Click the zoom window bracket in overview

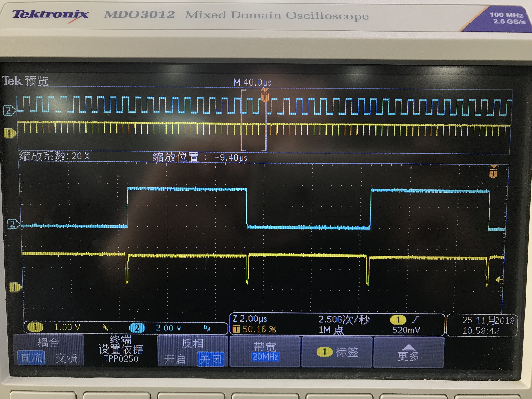click(253, 120)
